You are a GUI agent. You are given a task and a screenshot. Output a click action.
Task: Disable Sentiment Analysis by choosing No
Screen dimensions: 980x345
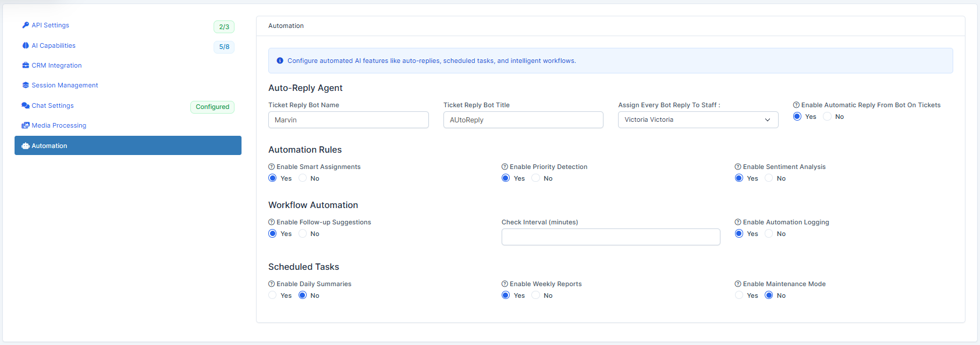pos(769,178)
